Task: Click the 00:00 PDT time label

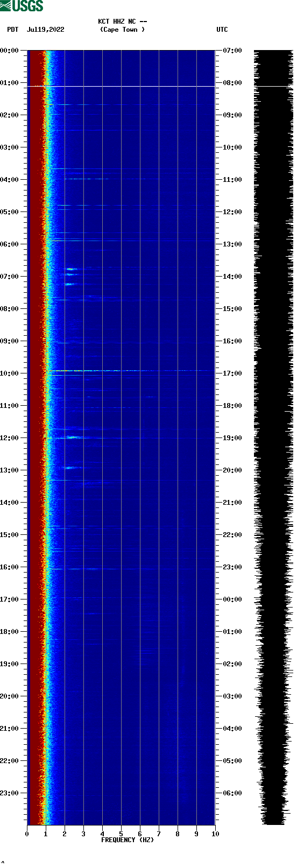Action: tap(10, 51)
